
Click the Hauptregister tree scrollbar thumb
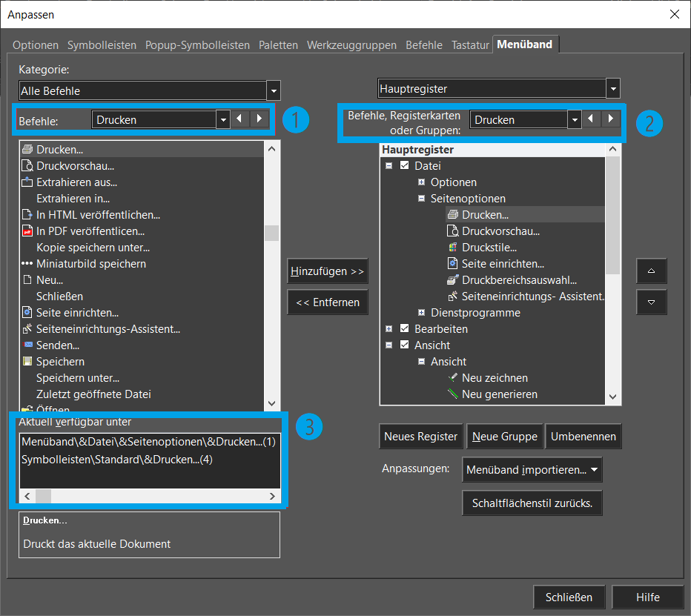612,214
